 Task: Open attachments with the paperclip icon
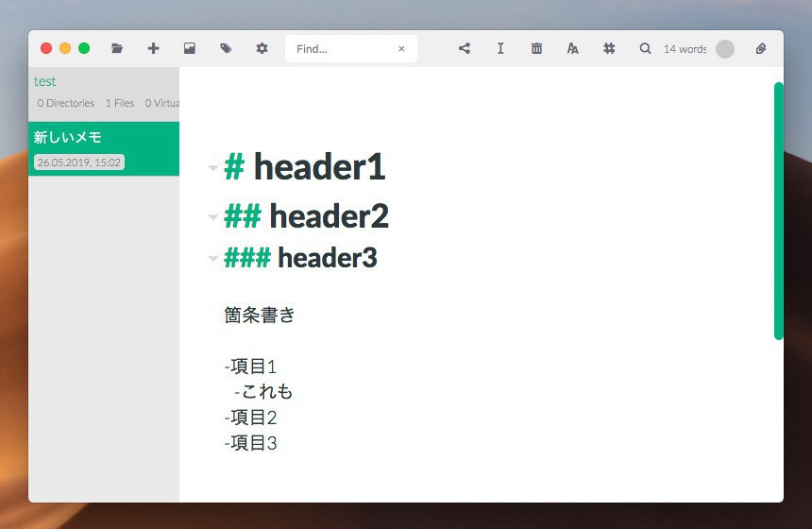click(x=761, y=49)
